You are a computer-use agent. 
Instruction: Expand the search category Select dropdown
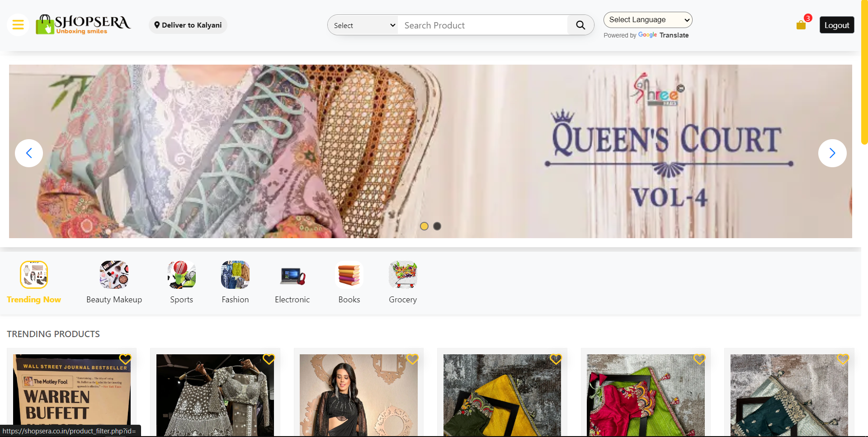[363, 25]
